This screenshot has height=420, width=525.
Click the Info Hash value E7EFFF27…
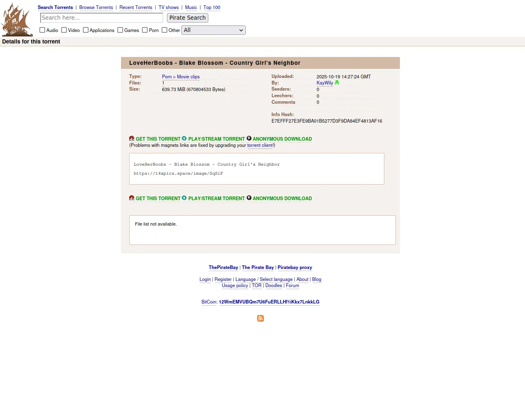327,121
